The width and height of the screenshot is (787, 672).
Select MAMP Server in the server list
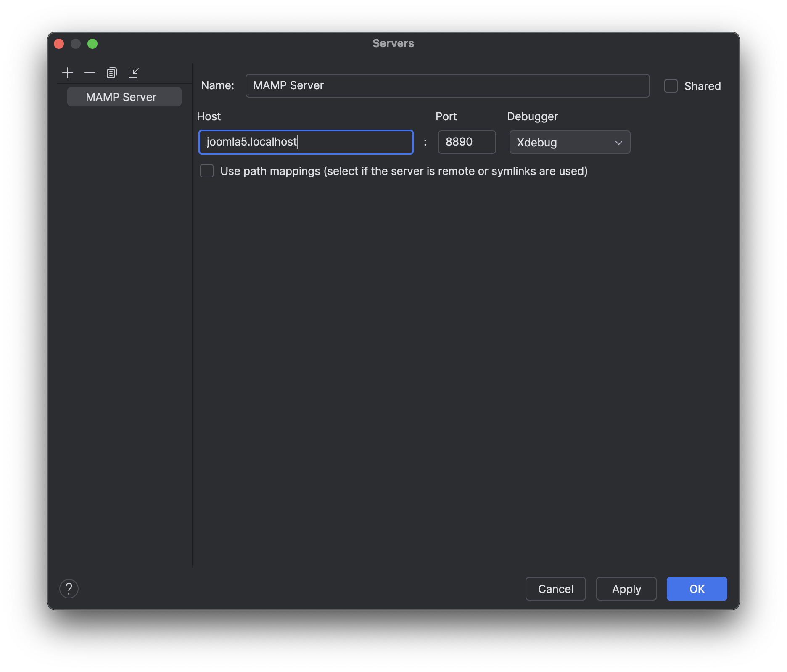pyautogui.click(x=124, y=96)
